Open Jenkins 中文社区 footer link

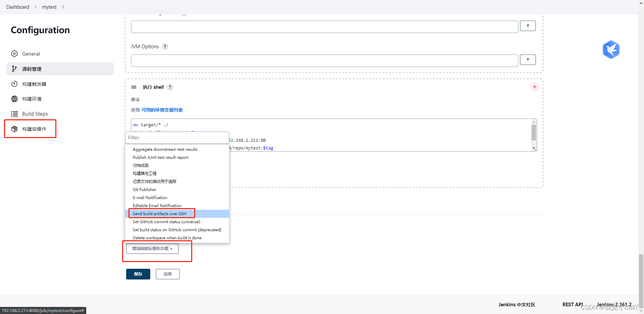click(517, 304)
